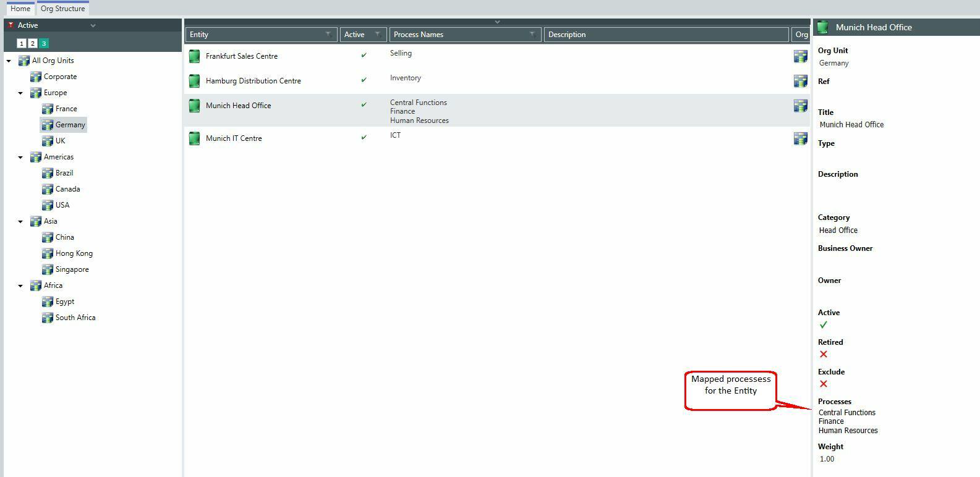Image resolution: width=980 pixels, height=477 pixels.
Task: Switch to the Org Structure tab
Action: click(x=63, y=9)
